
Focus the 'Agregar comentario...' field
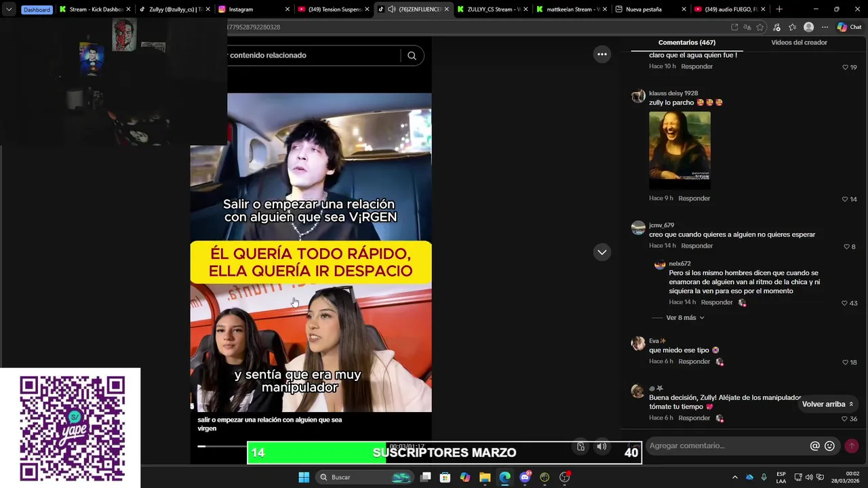726,446
